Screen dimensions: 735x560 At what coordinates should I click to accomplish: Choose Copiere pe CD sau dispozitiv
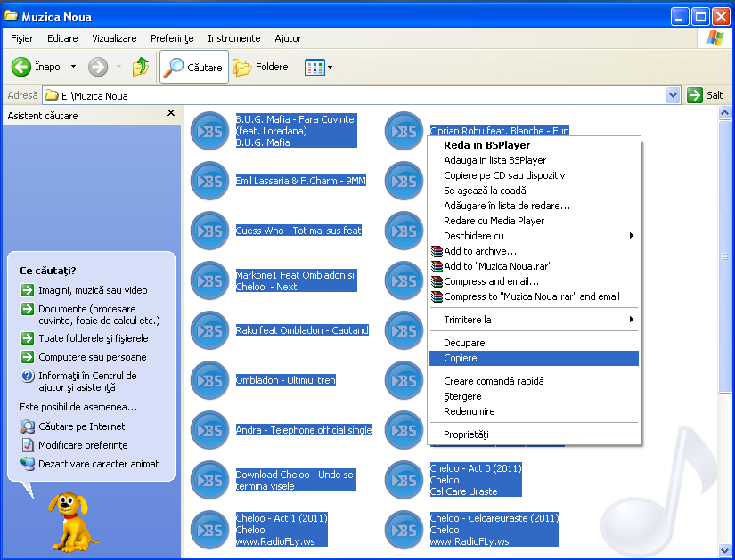click(x=534, y=175)
